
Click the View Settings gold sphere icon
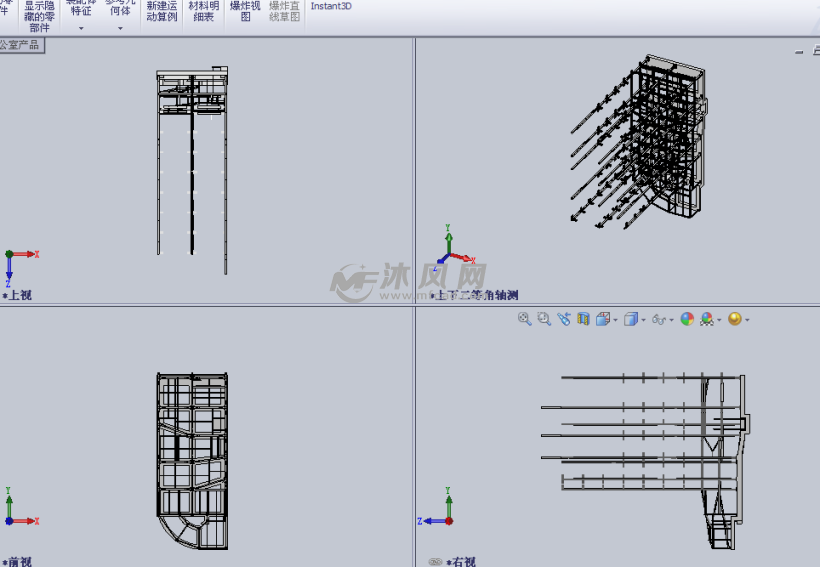pyautogui.click(x=735, y=319)
